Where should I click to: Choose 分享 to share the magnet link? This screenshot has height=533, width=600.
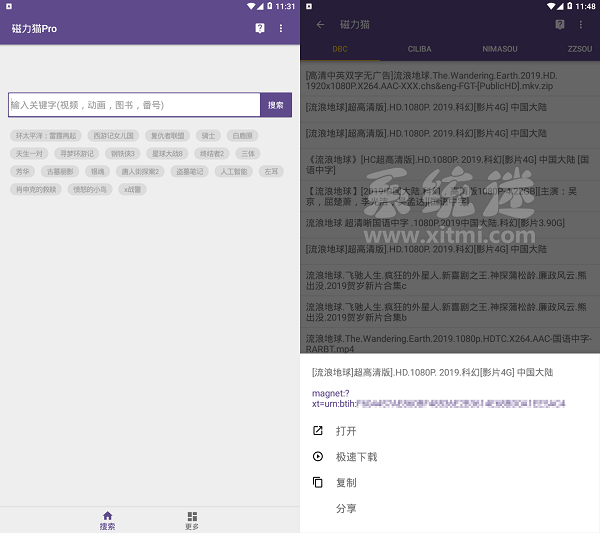(x=450, y=509)
